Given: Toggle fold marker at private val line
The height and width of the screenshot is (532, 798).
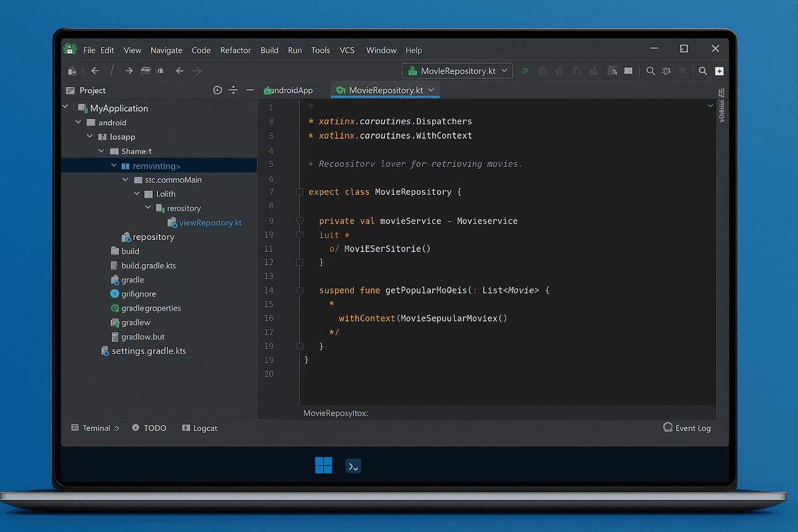Looking at the screenshot, I should [x=301, y=221].
